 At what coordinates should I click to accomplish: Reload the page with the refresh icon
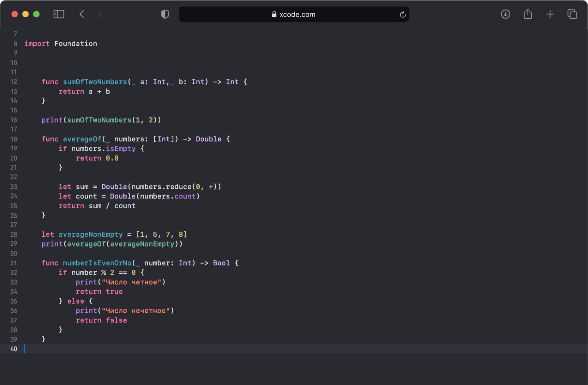pos(402,14)
